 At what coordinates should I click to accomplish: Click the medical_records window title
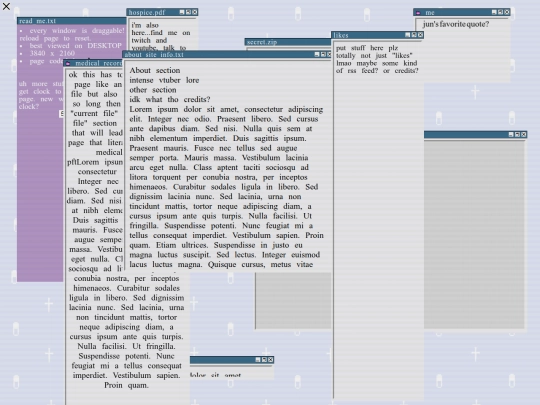(98, 63)
